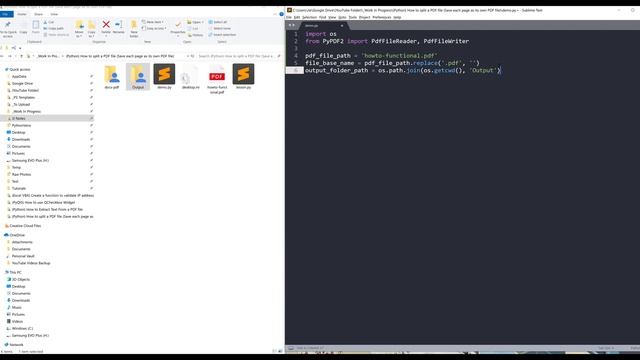Open Music under This PC
This screenshot has height=360, width=640.
(16, 308)
